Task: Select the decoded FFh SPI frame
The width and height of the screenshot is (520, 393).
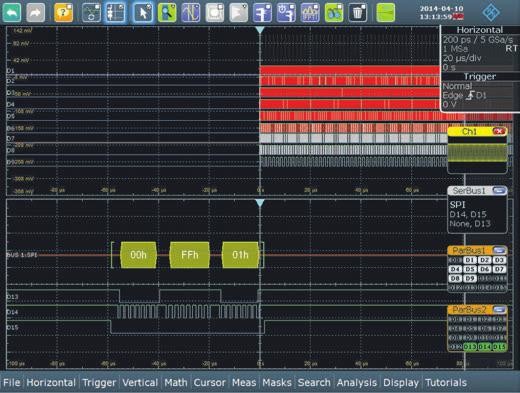Action: [190, 255]
